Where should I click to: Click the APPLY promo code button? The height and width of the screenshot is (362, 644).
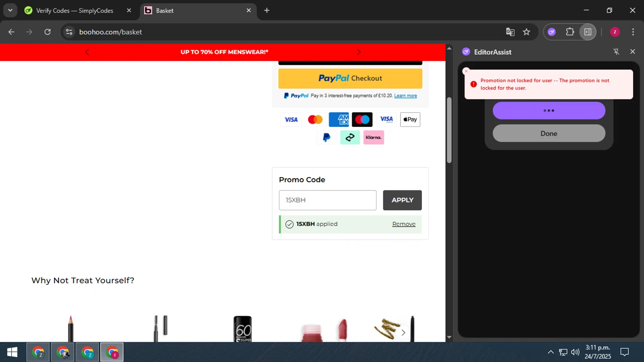point(402,200)
